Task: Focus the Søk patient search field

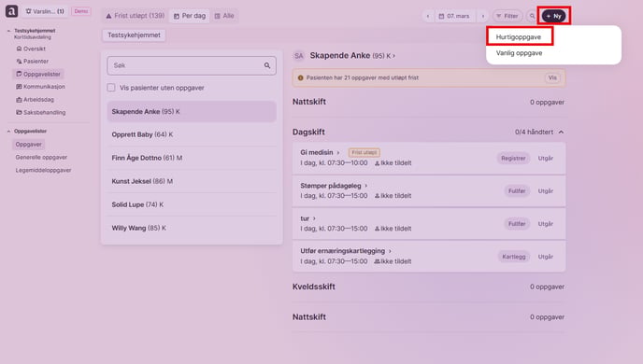Action: click(192, 65)
